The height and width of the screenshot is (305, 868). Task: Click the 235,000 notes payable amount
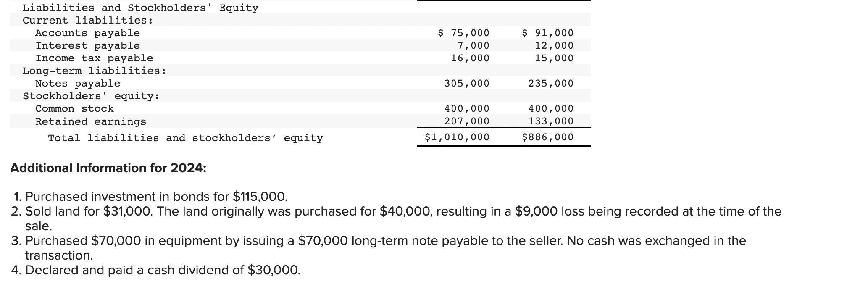pos(551,83)
